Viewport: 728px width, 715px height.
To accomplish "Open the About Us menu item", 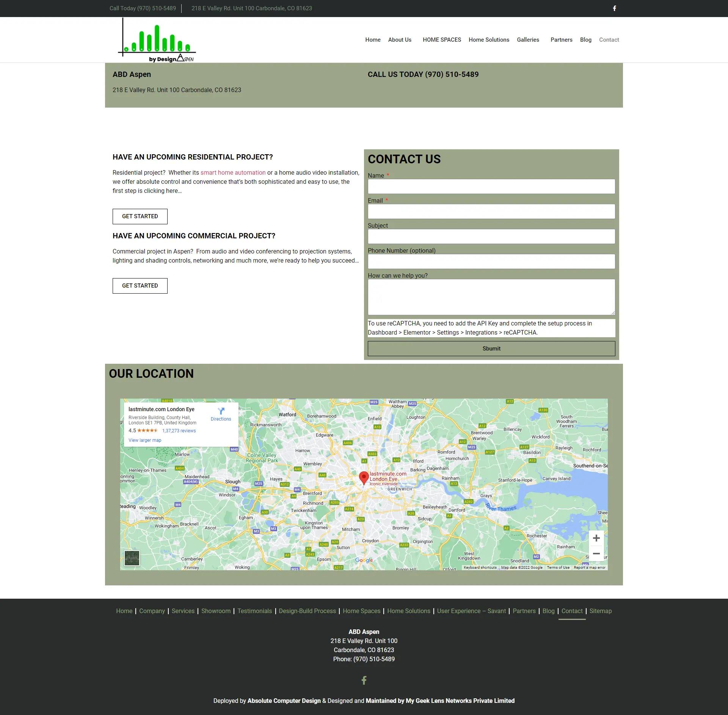I will pos(399,40).
